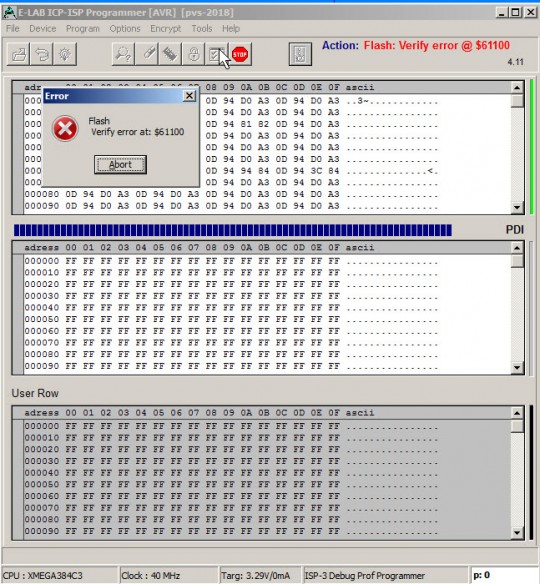The width and height of the screenshot is (540, 584).
Task: Open the Encrypt menu
Action: pos(166,29)
